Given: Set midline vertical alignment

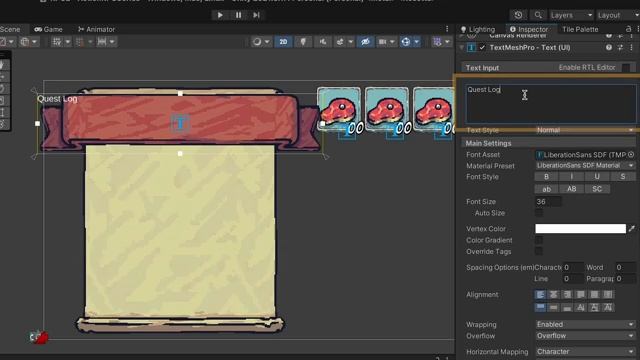Looking at the screenshot, I should tap(594, 307).
